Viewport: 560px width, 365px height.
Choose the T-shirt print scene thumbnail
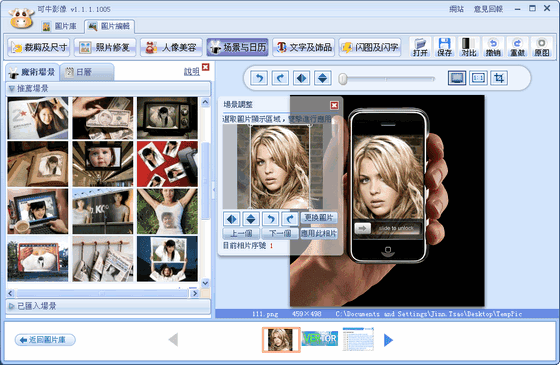pos(167,211)
